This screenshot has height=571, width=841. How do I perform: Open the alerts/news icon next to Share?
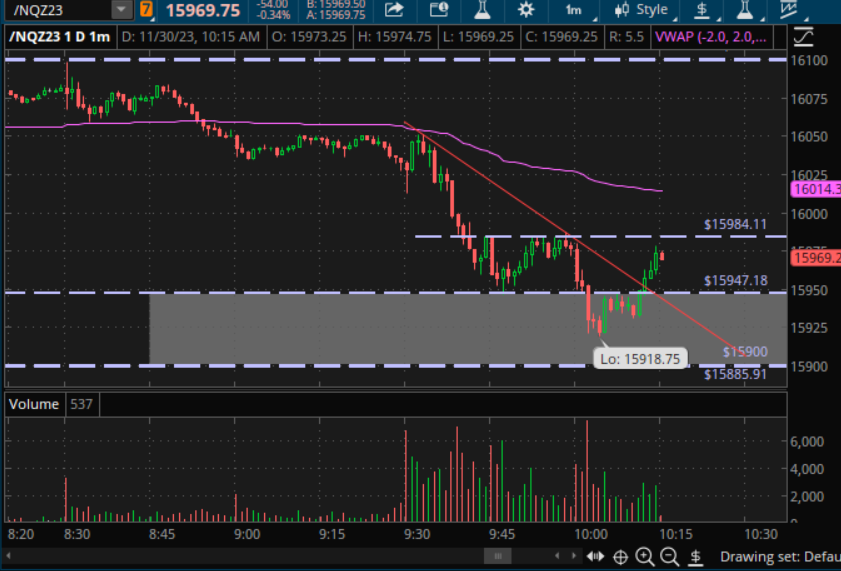[437, 10]
